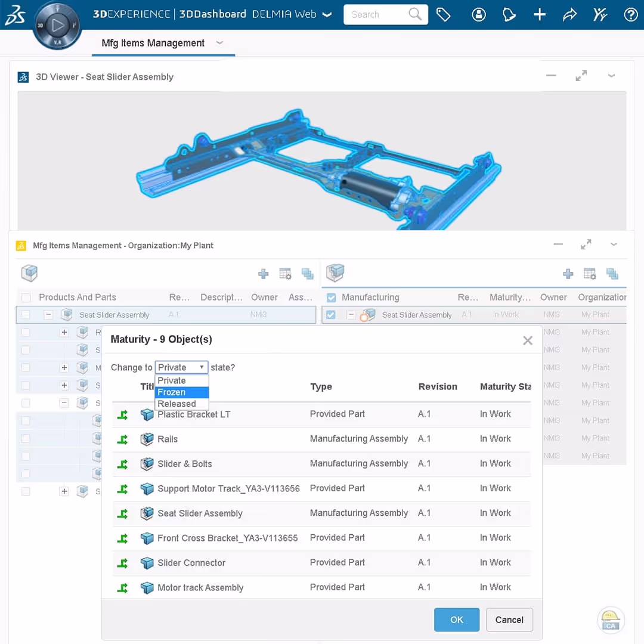Viewport: 644px width, 644px height.
Task: Minimize the 3D Viewer widget
Action: [x=551, y=76]
